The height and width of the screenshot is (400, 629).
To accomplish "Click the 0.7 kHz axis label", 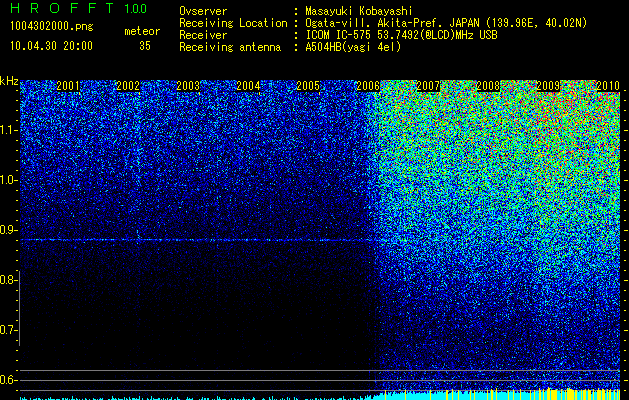I will coord(7,330).
